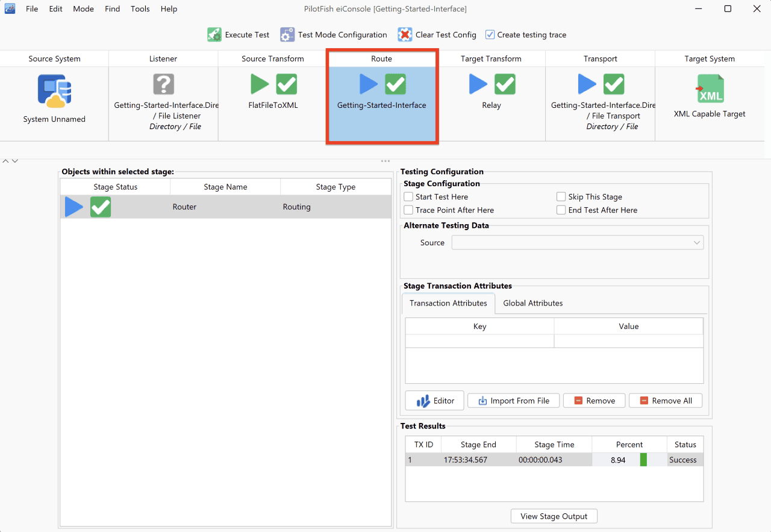The width and height of the screenshot is (771, 532).
Task: Select the XML Capable Target icon
Action: (x=710, y=89)
